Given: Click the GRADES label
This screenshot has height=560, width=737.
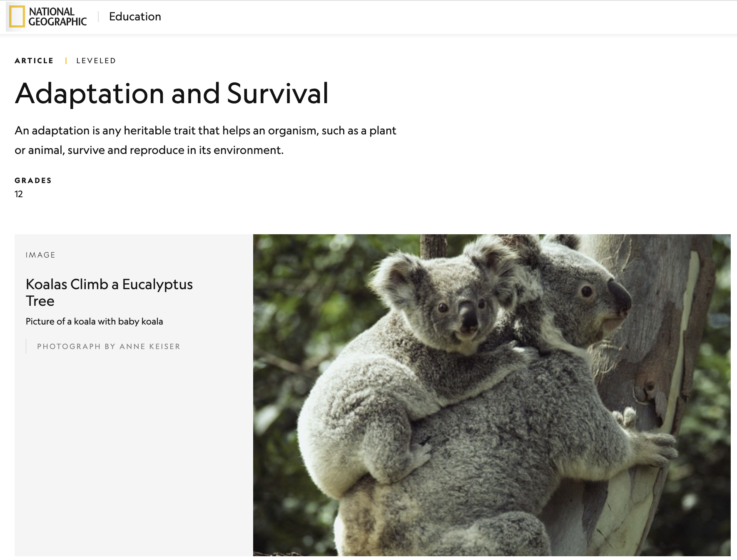Looking at the screenshot, I should [33, 181].
